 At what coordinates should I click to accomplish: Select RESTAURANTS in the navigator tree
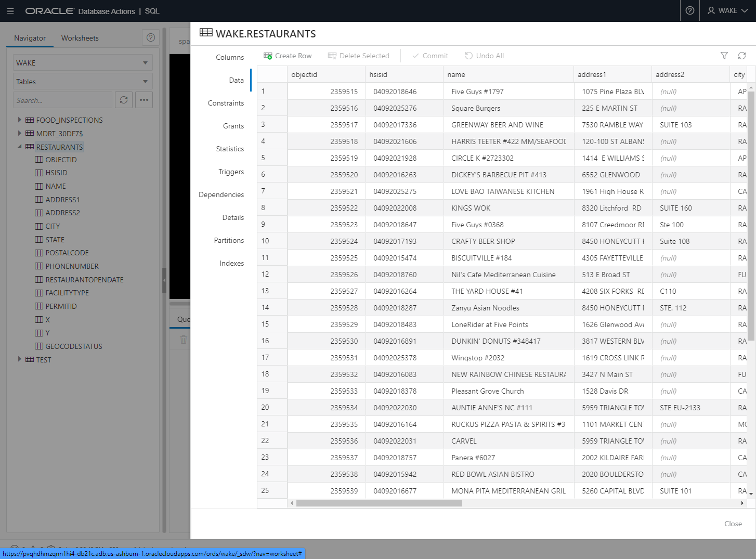tap(59, 147)
